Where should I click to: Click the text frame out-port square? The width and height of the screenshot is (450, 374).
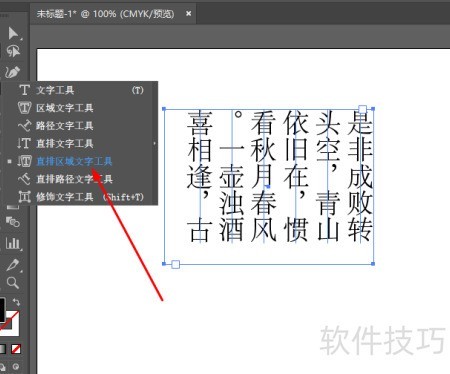(176, 265)
